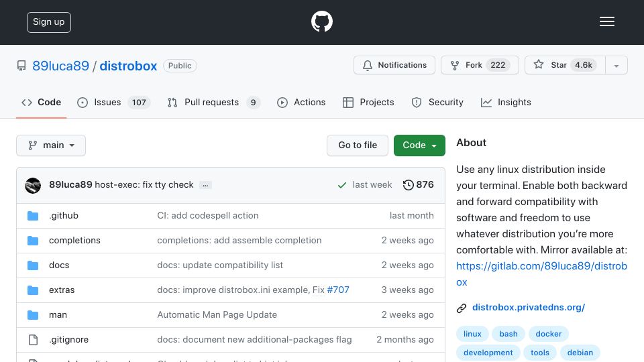The height and width of the screenshot is (362, 644).
Task: Open the gitlab.com mirror link
Action: pyautogui.click(x=541, y=274)
